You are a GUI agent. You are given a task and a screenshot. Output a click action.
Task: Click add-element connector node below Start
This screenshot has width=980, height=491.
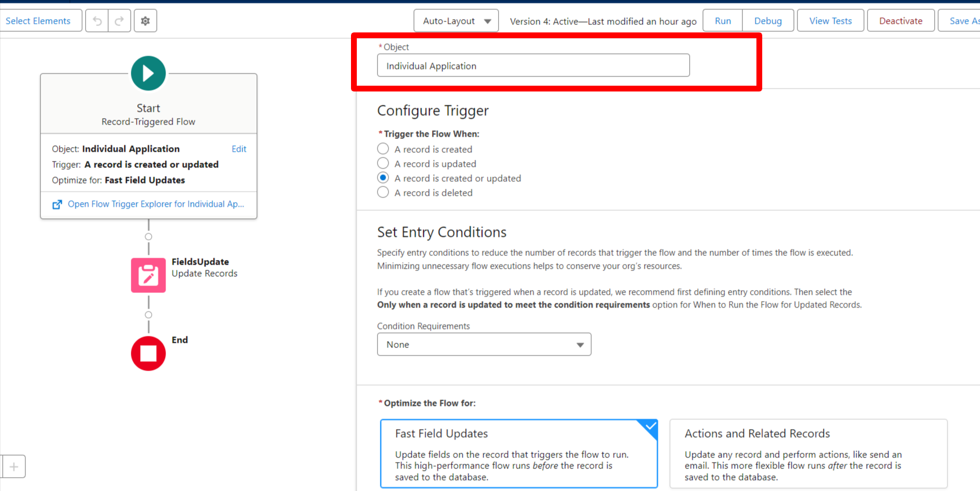click(148, 237)
